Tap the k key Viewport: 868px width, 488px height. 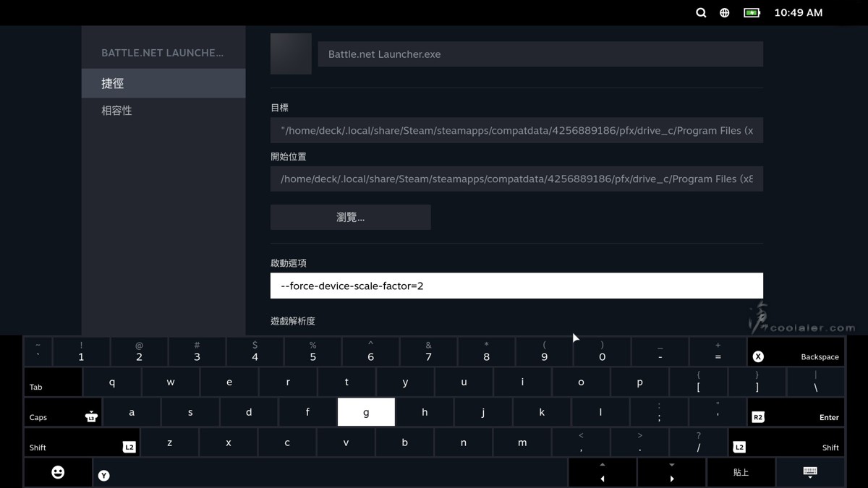pos(542,412)
